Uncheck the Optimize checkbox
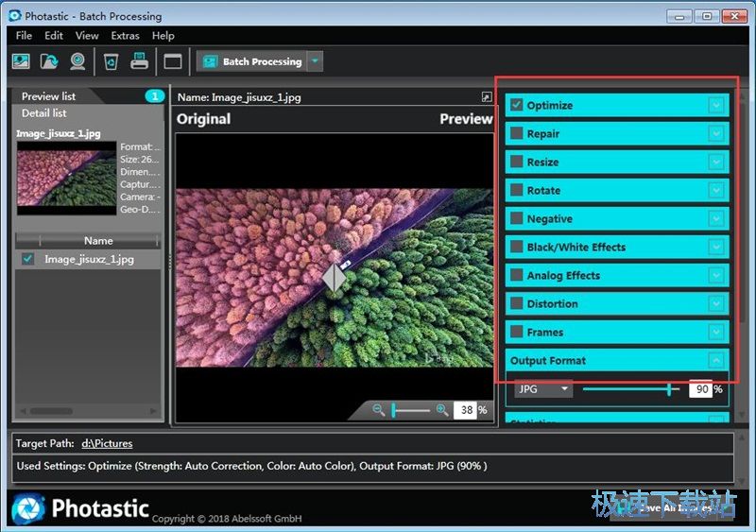 coord(517,105)
